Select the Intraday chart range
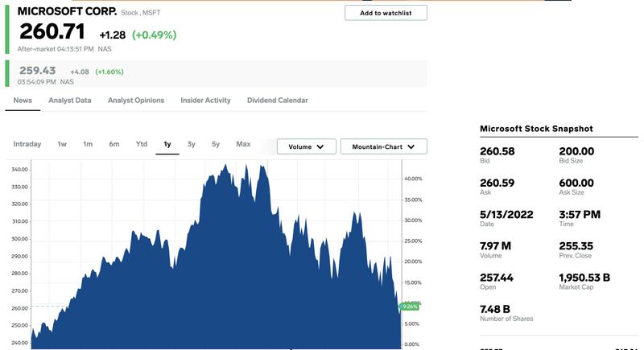The width and height of the screenshot is (644, 350). (x=27, y=144)
